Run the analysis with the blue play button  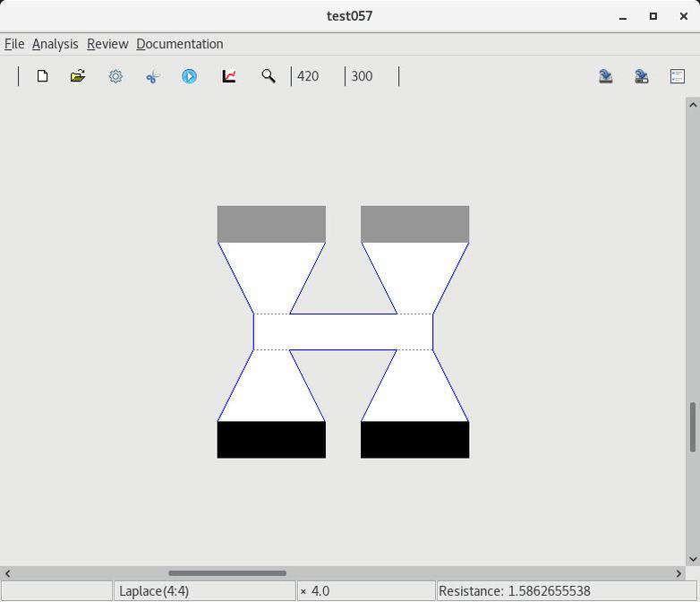click(x=189, y=76)
